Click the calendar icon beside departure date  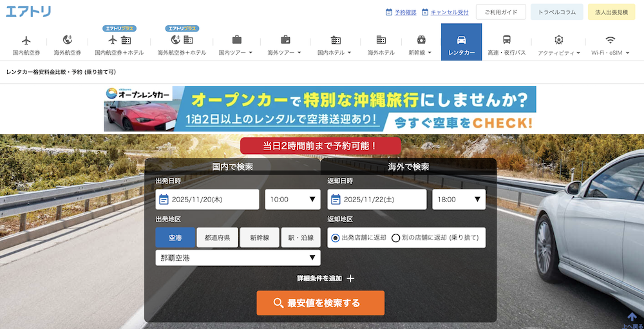coord(164,200)
